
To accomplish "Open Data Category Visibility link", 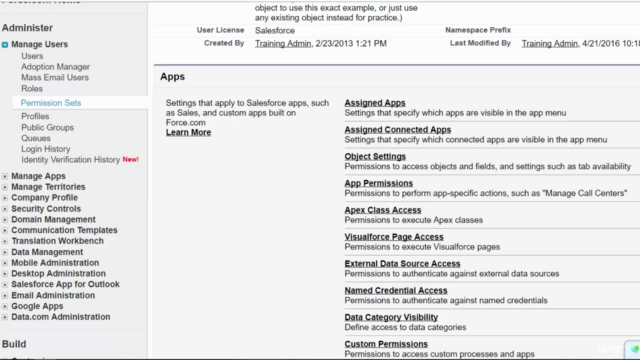I will [391, 317].
